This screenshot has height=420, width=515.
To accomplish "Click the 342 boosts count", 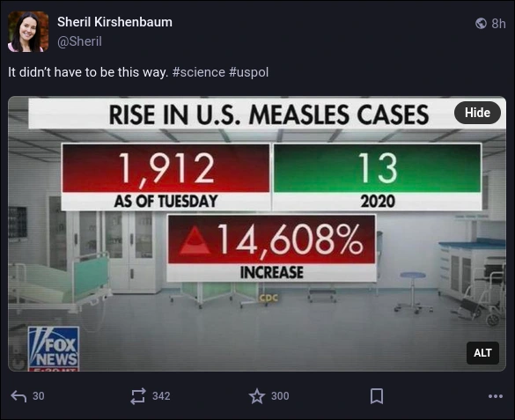I will coord(161,396).
